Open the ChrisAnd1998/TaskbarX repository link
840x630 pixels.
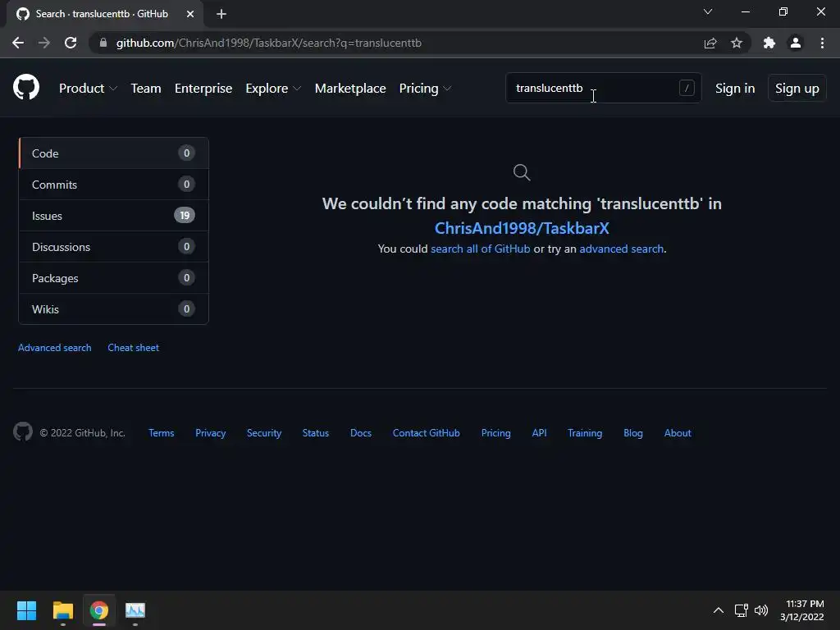522,228
